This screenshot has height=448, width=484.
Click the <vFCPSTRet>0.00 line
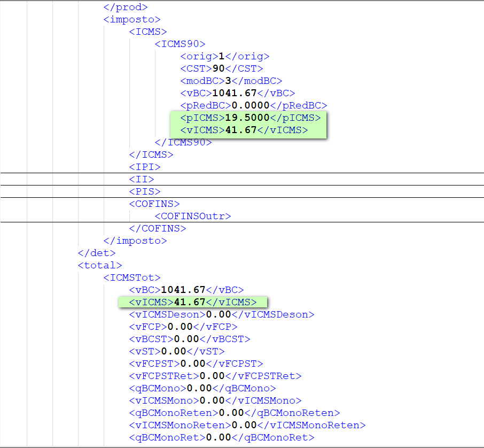tap(215, 376)
